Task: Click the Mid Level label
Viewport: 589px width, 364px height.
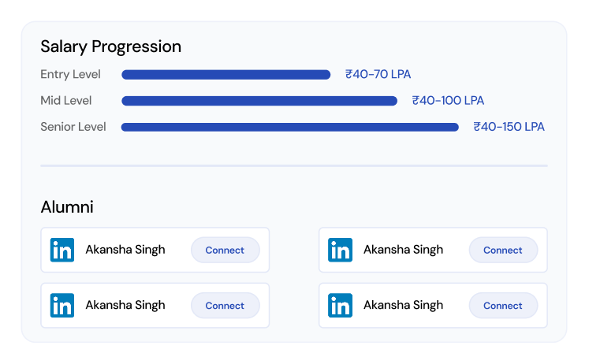Action: point(66,101)
